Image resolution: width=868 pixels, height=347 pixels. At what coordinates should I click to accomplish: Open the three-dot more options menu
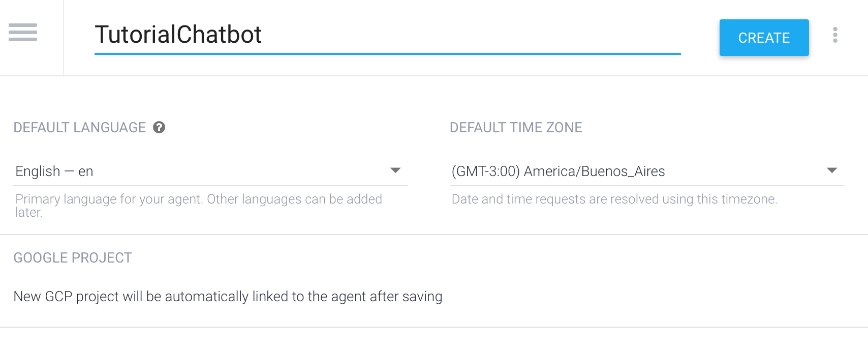click(x=835, y=35)
